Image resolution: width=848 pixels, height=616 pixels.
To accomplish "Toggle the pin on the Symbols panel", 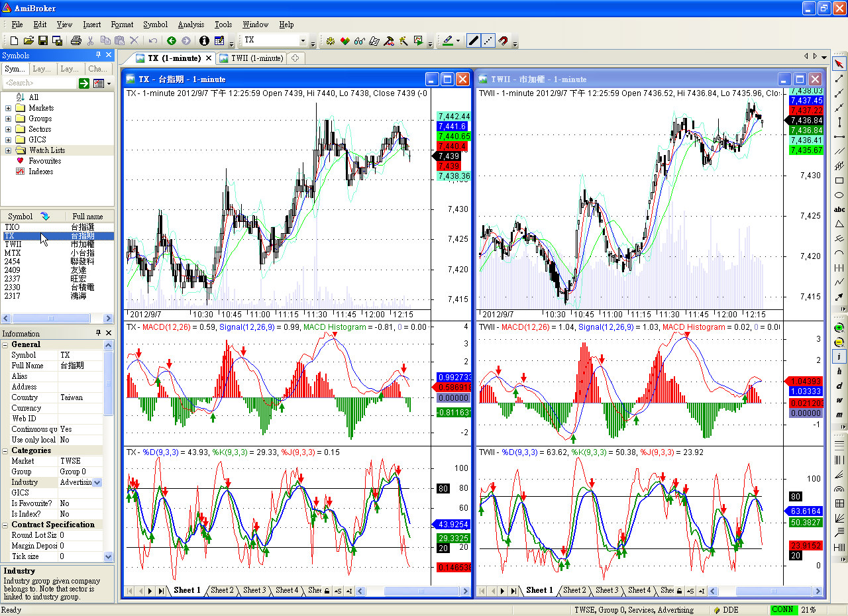I will point(99,55).
